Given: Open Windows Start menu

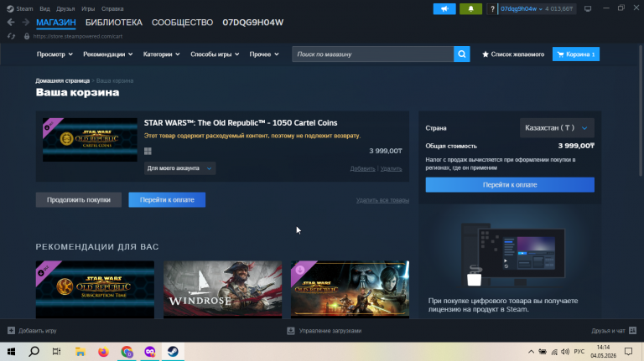Looking at the screenshot, I should (x=11, y=352).
